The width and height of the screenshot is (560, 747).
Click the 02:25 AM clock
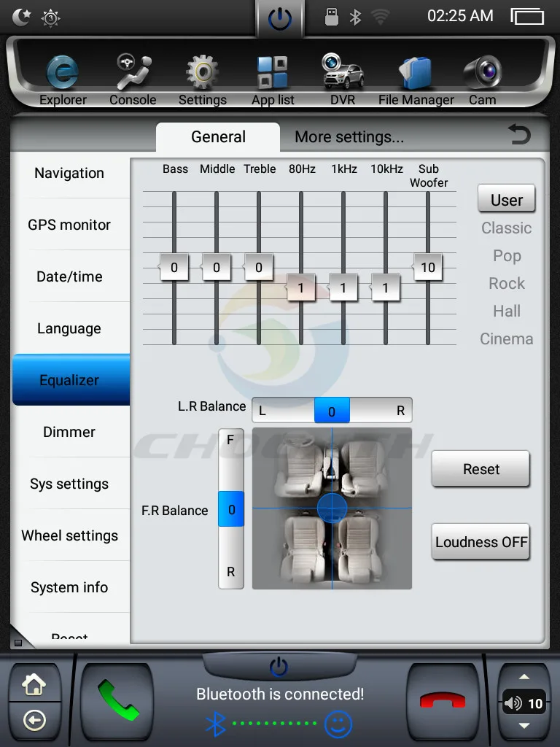coord(460,16)
